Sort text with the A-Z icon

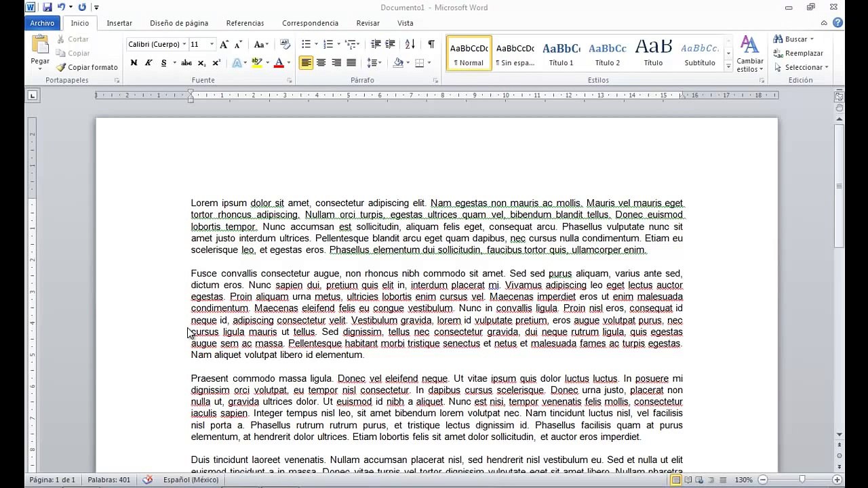click(x=410, y=44)
